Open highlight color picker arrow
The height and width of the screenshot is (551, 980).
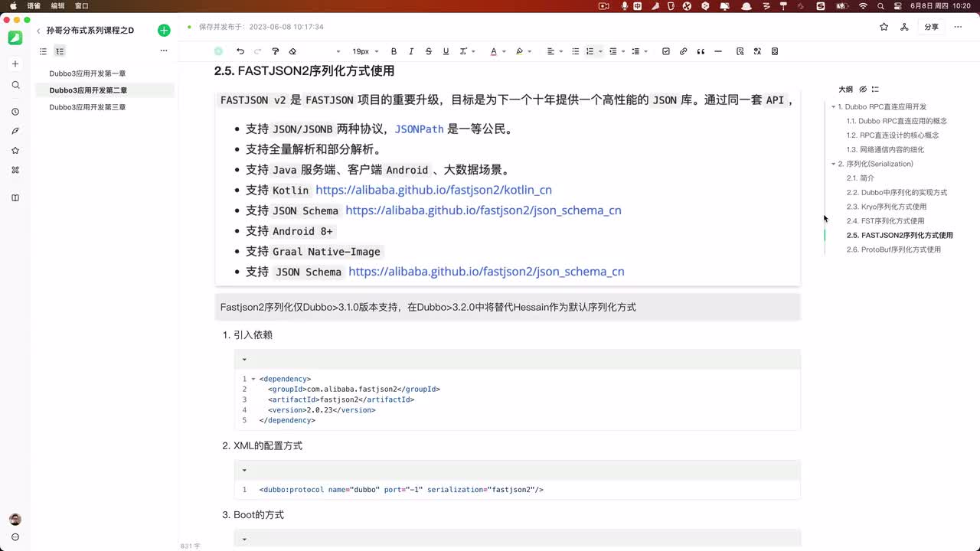coord(529,51)
